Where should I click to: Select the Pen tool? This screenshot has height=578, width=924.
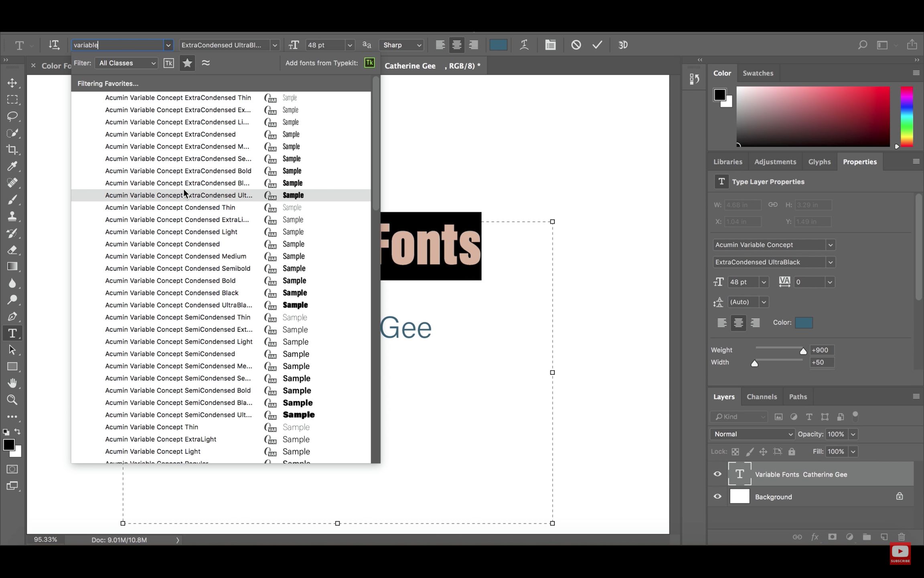(12, 317)
